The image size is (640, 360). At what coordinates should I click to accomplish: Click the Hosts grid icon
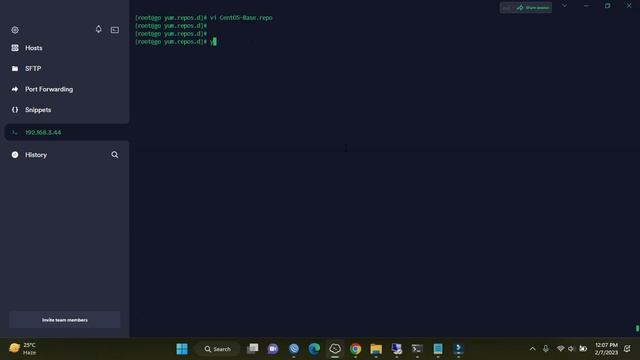(15, 48)
